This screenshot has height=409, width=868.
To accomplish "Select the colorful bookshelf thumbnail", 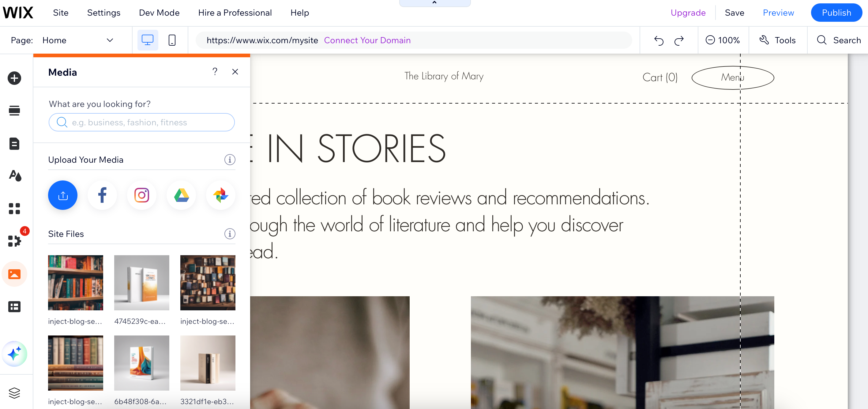I will pos(76,282).
